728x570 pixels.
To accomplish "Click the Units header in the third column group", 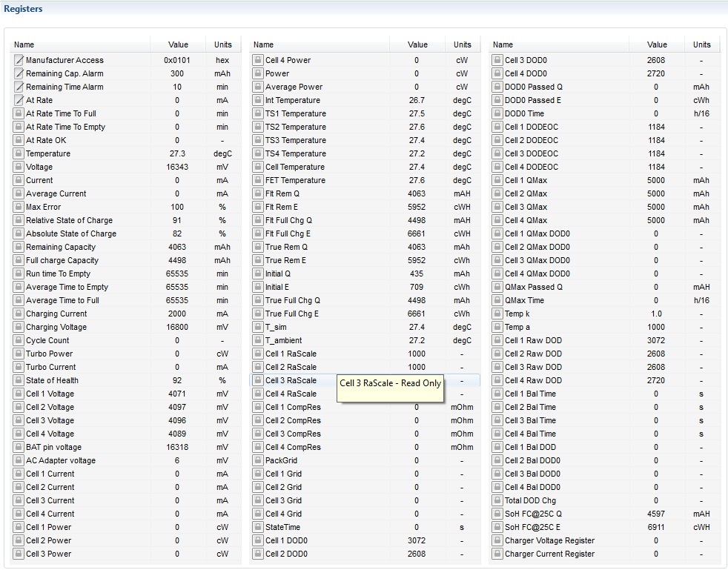I will click(701, 44).
